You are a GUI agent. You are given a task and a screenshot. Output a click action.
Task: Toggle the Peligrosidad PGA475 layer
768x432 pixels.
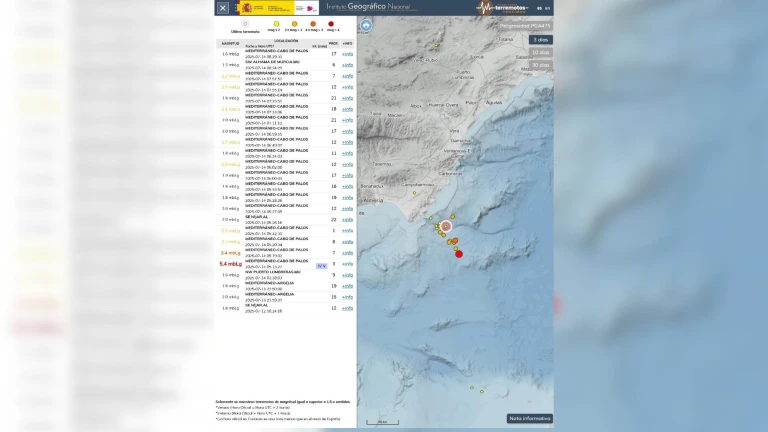click(x=526, y=26)
